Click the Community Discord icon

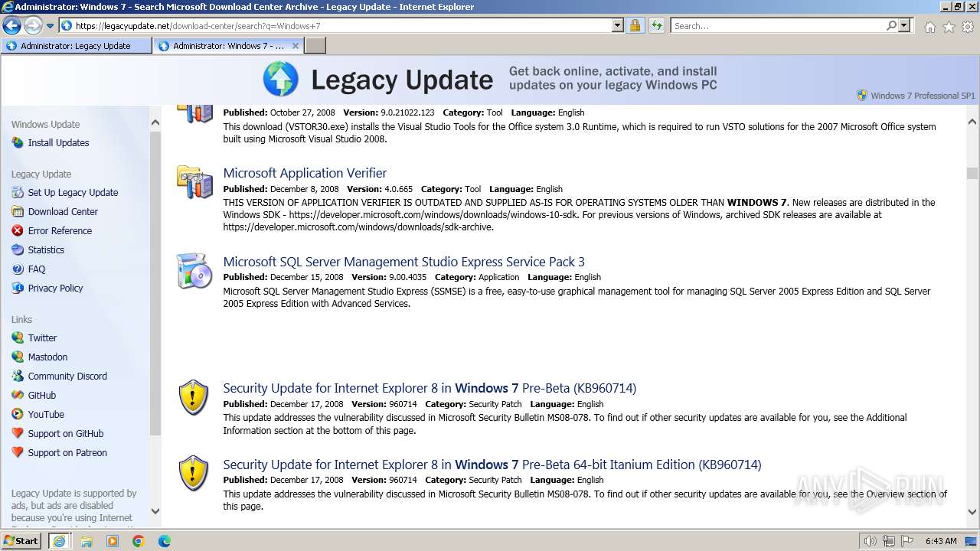[18, 377]
